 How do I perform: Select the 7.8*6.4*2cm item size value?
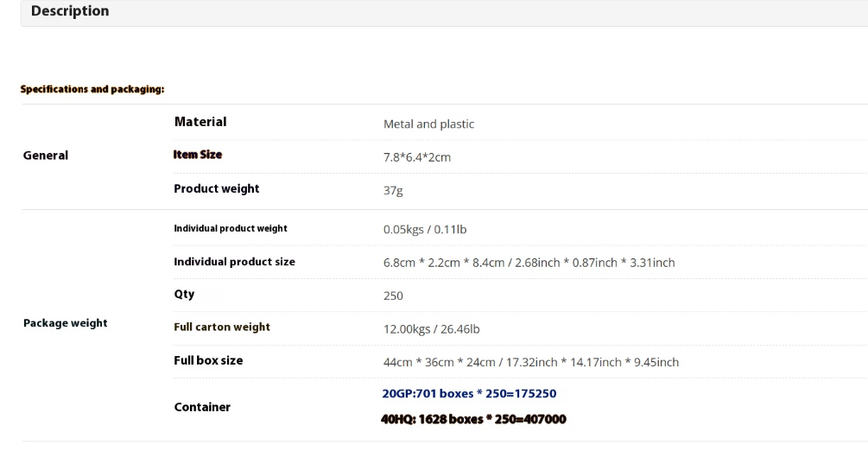coord(417,157)
